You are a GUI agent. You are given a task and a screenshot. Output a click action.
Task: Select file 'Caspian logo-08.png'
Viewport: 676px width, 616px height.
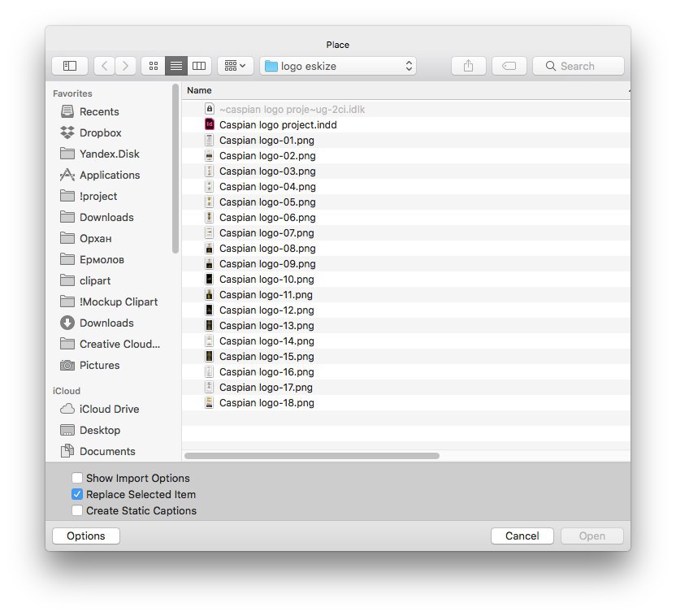(405, 249)
